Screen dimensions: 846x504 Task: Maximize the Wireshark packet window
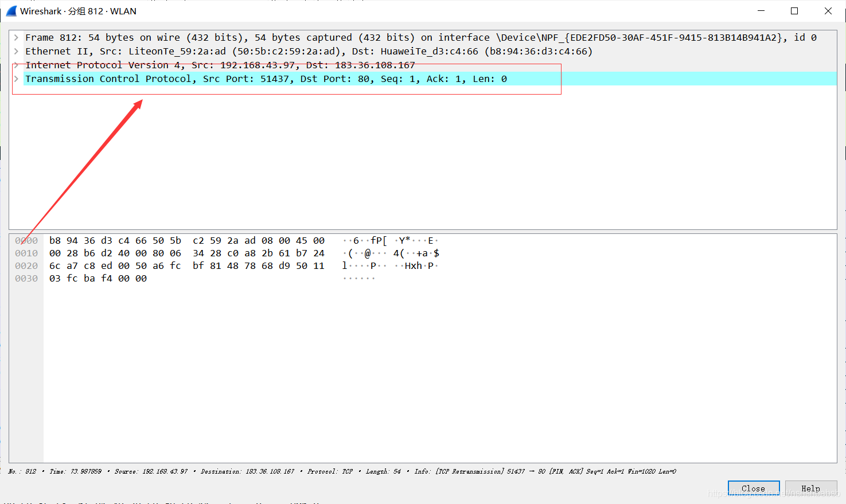794,11
